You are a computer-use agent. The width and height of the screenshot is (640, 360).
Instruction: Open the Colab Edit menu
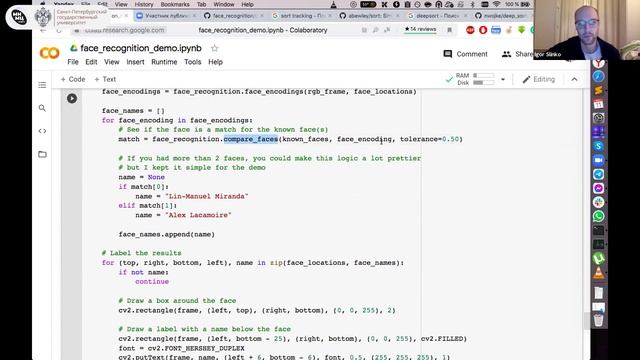pyautogui.click(x=91, y=62)
